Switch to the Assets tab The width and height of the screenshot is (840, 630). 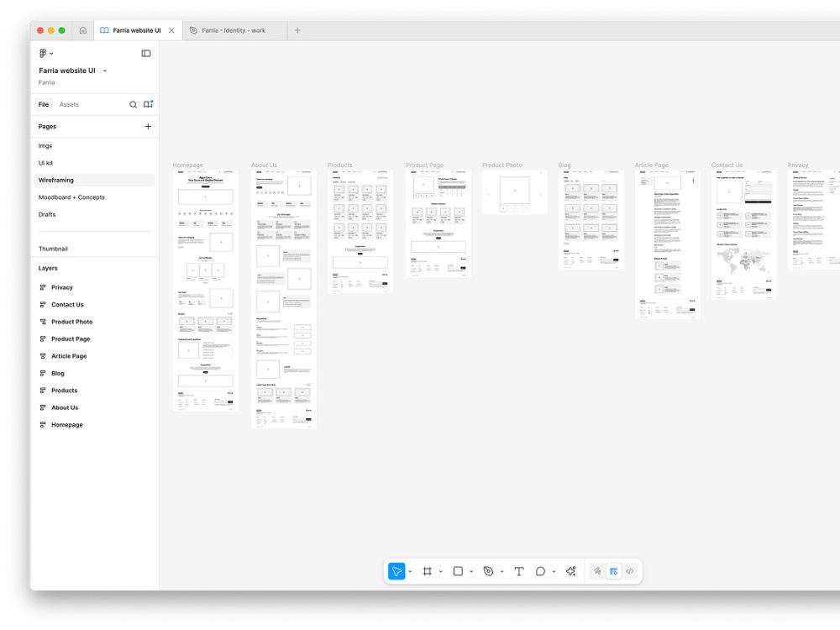(x=69, y=104)
